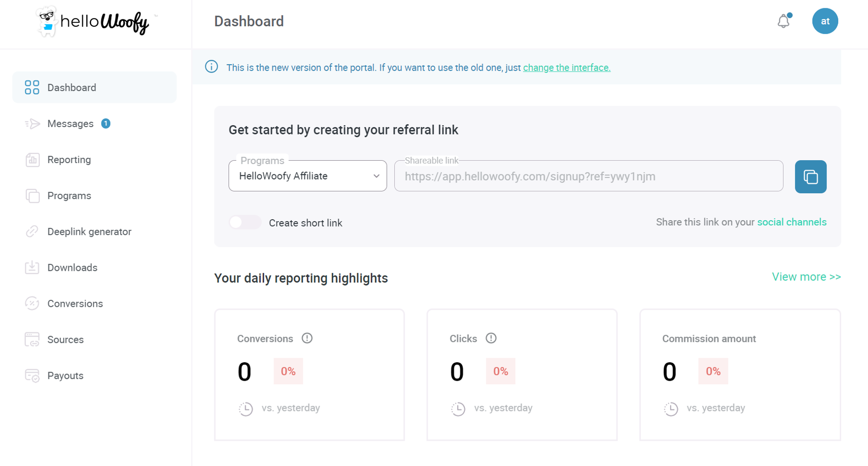Click 'vs. yesterday' in Conversions card
The width and height of the screenshot is (868, 466).
291,408
